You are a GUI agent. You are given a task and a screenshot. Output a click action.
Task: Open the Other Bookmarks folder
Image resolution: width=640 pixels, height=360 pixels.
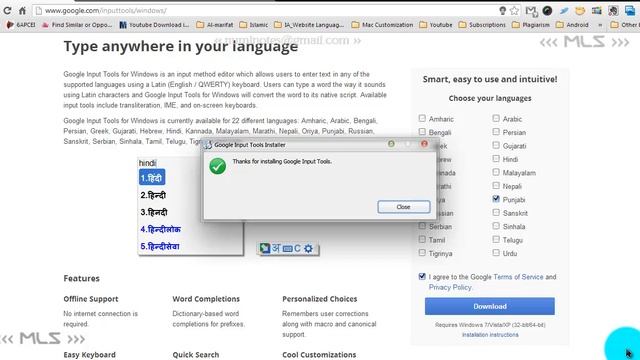pyautogui.click(x=625, y=25)
